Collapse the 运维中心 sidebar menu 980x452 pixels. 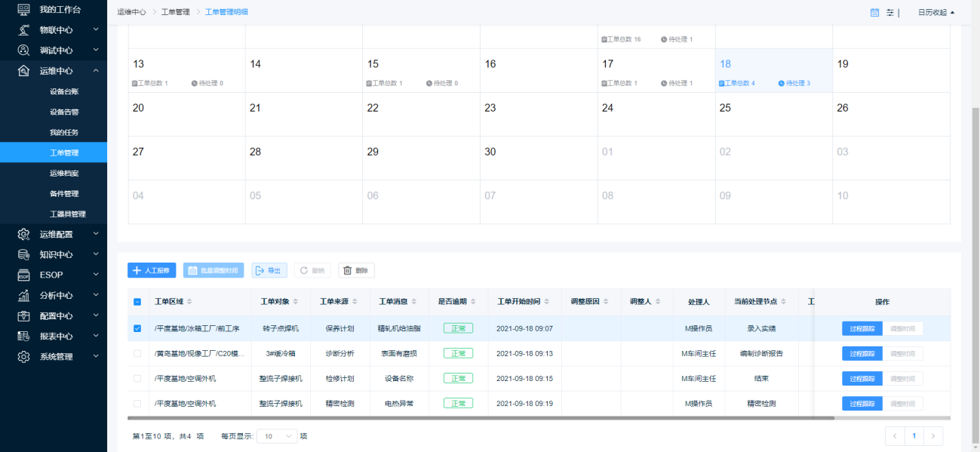[96, 71]
